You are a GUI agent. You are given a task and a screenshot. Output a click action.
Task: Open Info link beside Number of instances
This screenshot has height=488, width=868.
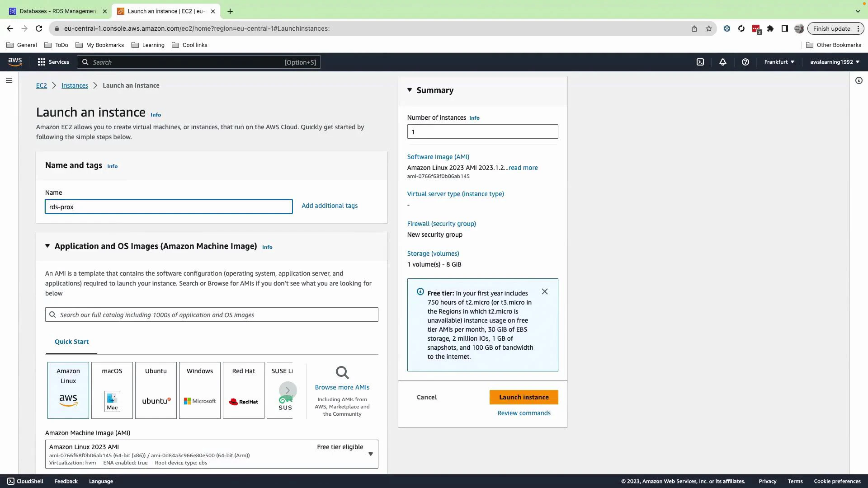point(474,118)
